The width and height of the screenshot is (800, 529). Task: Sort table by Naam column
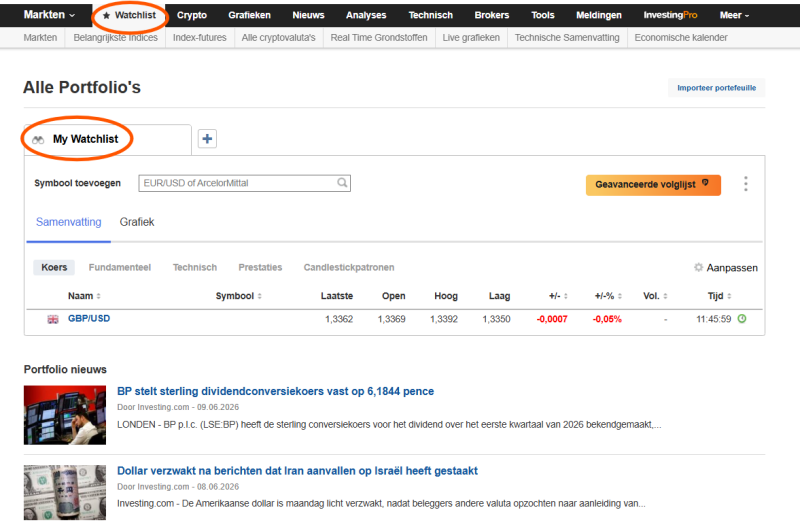[84, 296]
